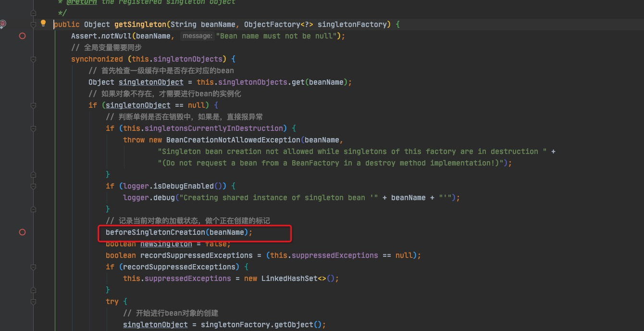Click the try keyword
This screenshot has height=331, width=644.
(112, 302)
